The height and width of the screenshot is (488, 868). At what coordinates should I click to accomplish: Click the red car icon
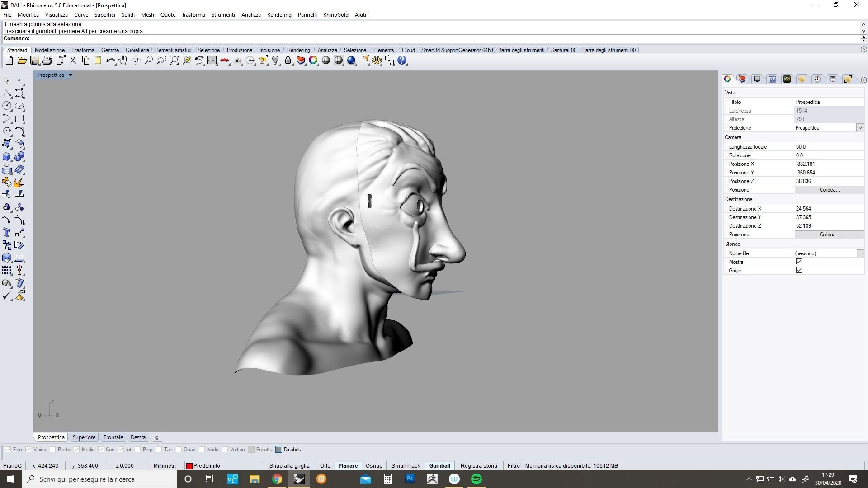[x=225, y=61]
